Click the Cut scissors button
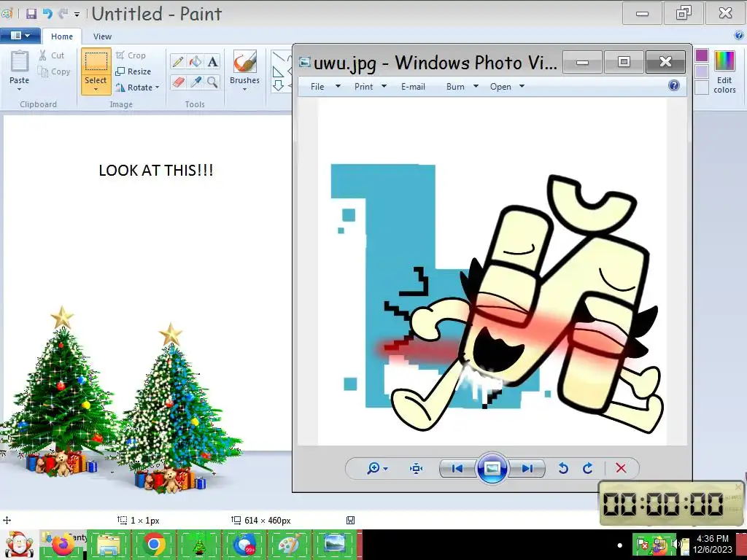This screenshot has width=747, height=560. click(x=52, y=55)
